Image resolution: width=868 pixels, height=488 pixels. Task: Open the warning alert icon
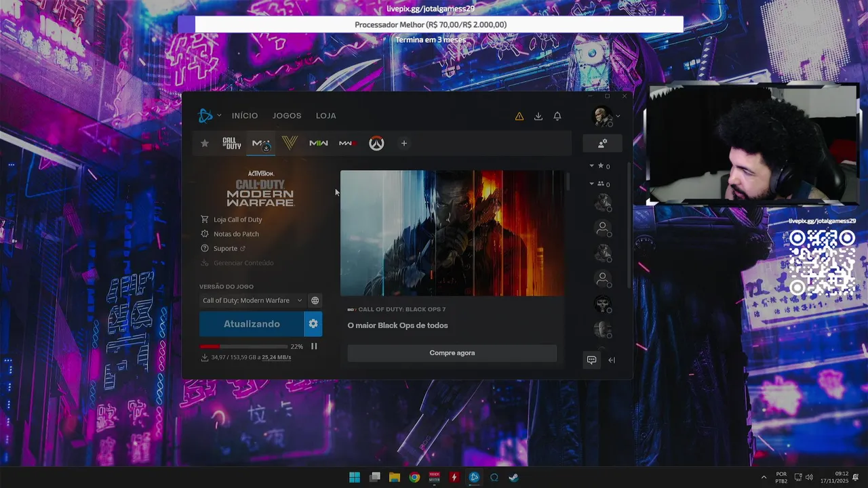519,116
